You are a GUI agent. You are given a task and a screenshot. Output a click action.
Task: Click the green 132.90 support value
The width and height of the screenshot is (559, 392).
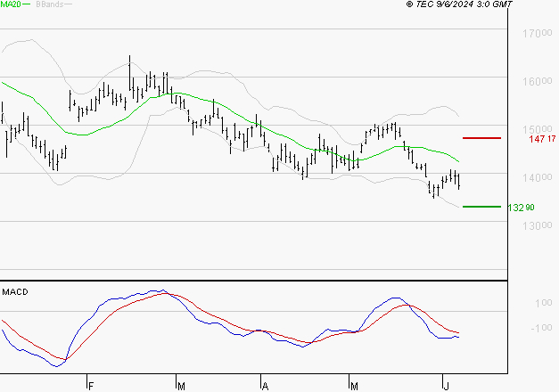(521, 208)
